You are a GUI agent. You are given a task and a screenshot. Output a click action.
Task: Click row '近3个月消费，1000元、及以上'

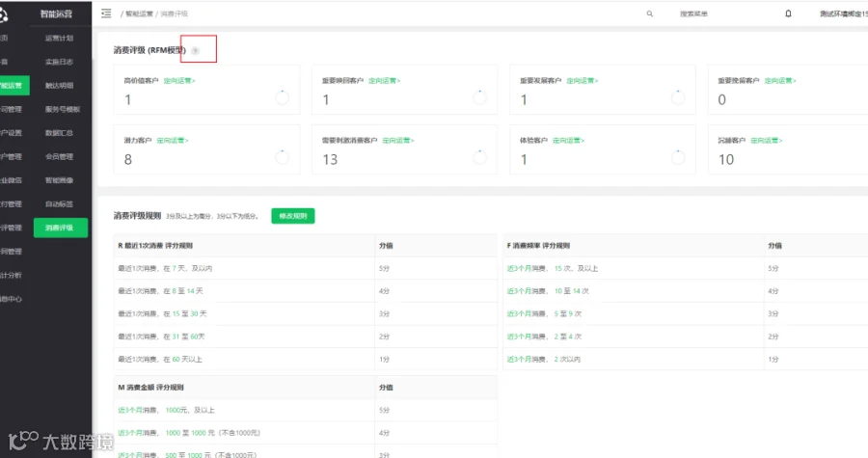tap(305, 410)
